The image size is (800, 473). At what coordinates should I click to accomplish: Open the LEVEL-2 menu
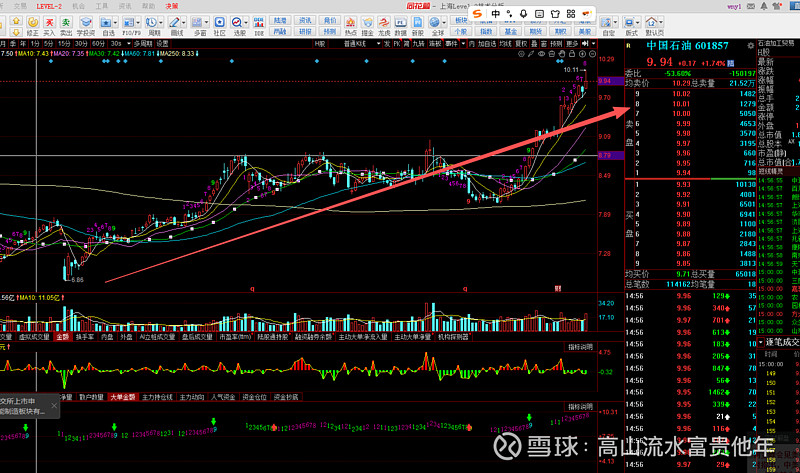(49, 6)
